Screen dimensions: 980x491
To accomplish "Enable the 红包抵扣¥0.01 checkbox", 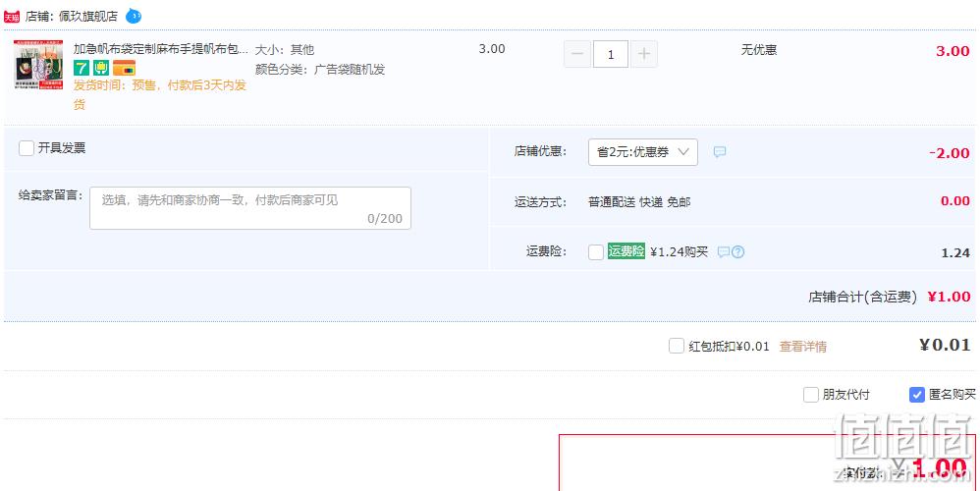I will click(677, 346).
